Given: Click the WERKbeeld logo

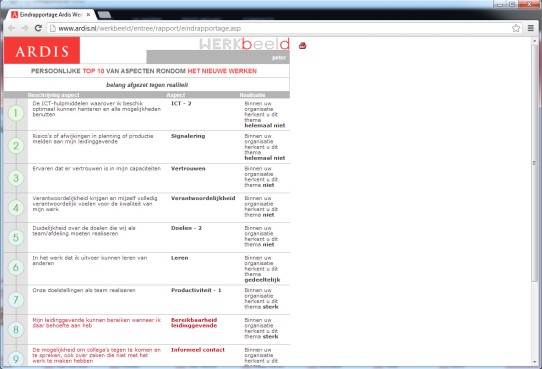Looking at the screenshot, I should [244, 44].
